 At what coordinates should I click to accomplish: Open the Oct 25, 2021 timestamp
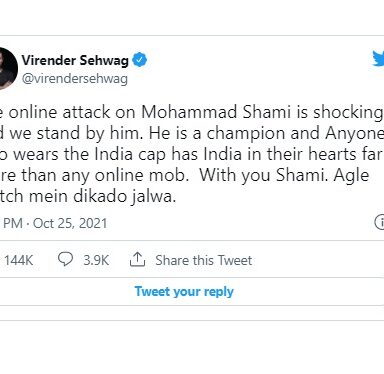[70, 223]
